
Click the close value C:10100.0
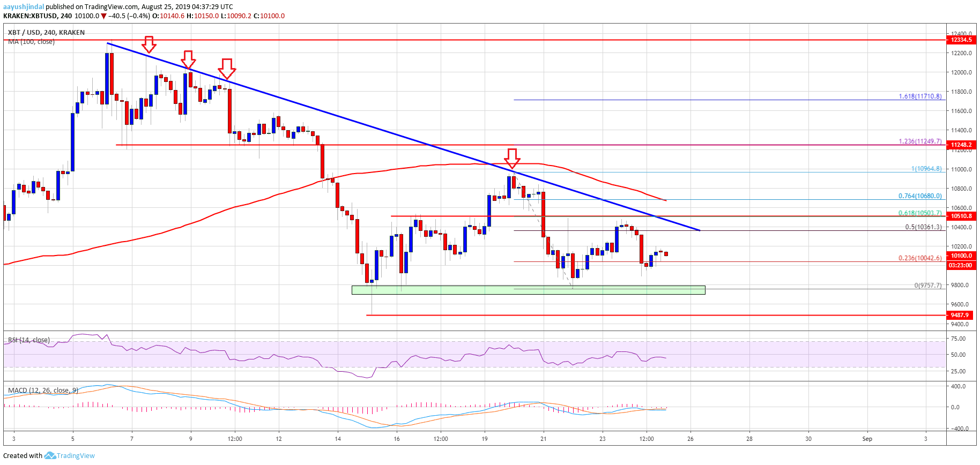269,16
